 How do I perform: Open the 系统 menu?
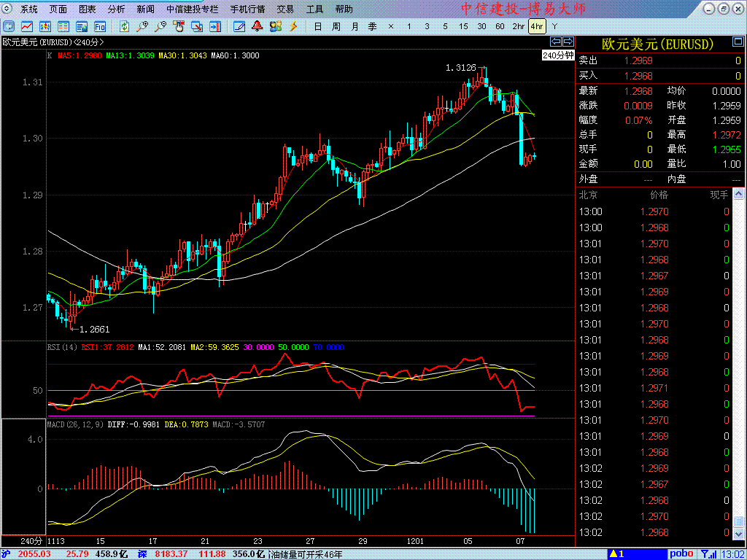tap(29, 9)
